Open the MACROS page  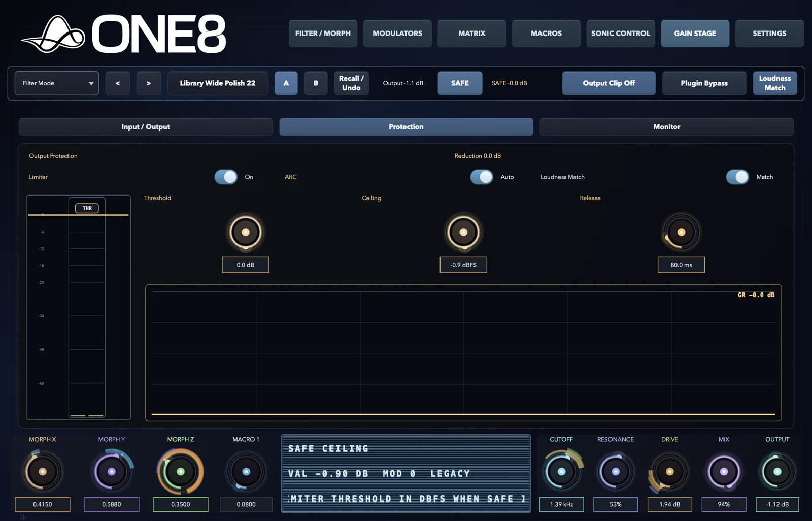pos(546,34)
